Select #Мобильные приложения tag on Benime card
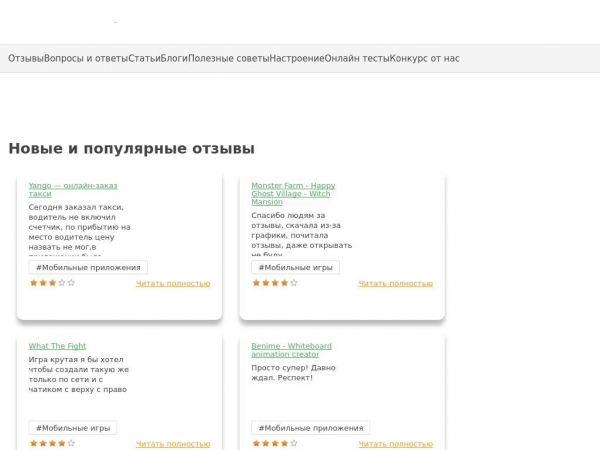600x450 pixels. coord(311,428)
